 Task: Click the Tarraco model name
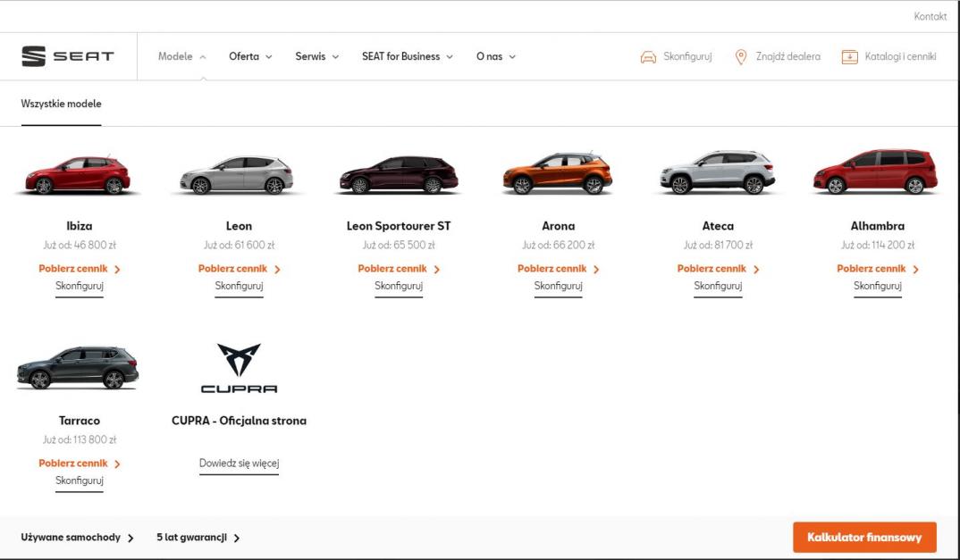click(x=80, y=421)
